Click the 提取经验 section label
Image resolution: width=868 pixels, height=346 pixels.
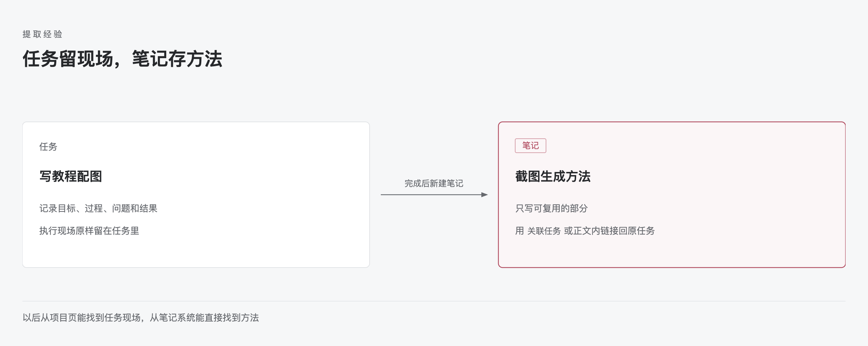pos(42,34)
